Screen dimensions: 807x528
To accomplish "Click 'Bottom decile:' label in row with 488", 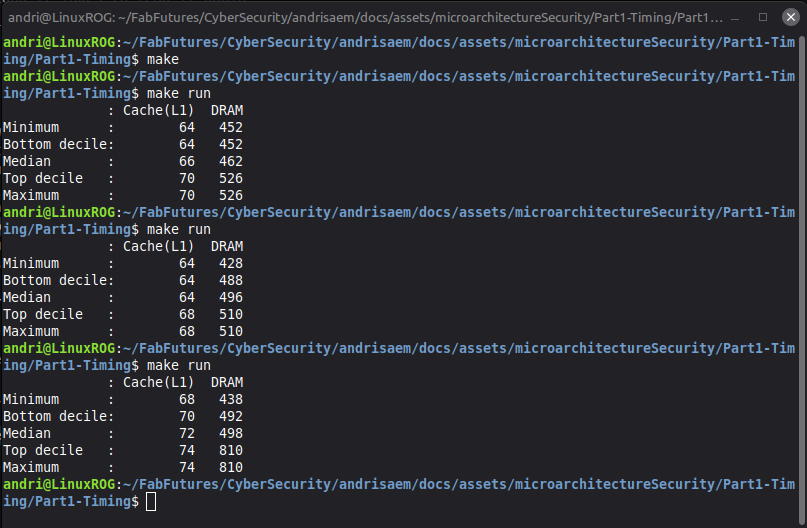I will tap(58, 280).
